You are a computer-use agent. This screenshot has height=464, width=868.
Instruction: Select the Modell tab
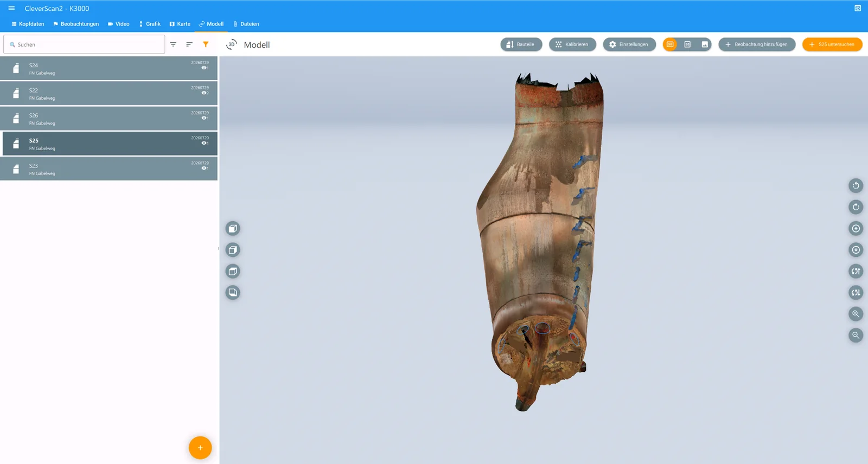click(x=211, y=24)
